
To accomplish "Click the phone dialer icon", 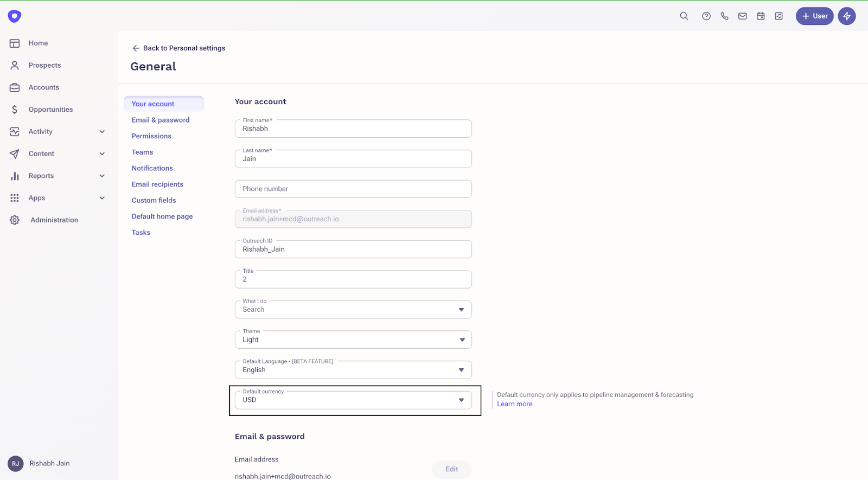I will coord(724,16).
